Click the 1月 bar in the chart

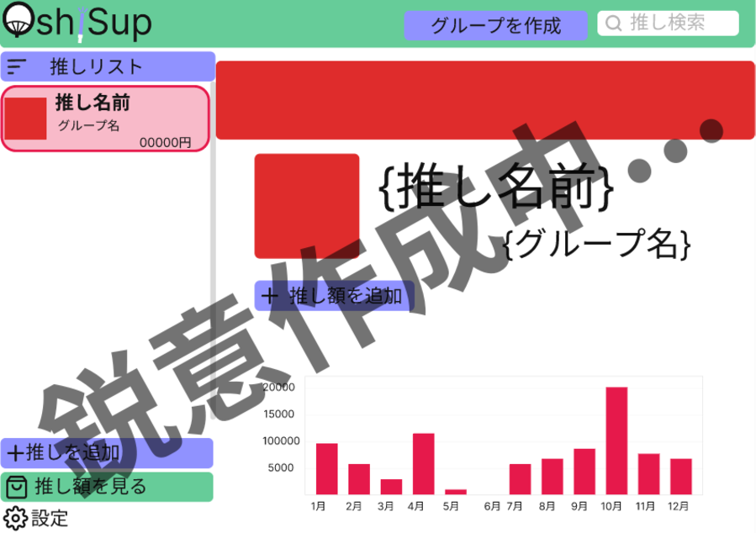[326, 468]
